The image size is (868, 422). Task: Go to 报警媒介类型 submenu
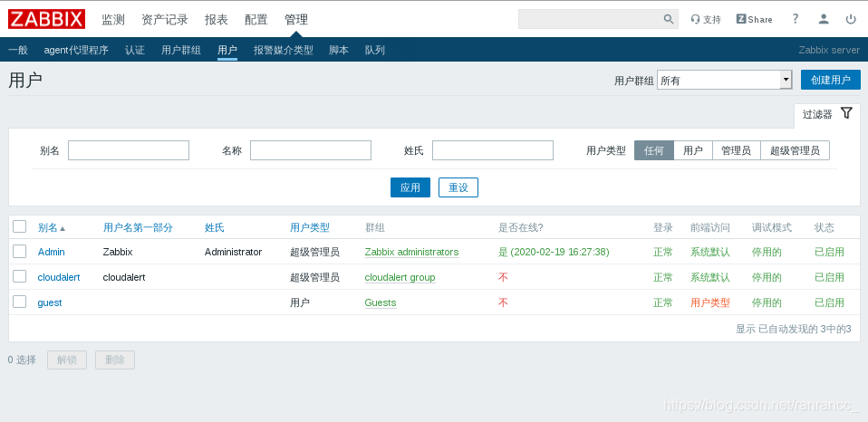284,51
